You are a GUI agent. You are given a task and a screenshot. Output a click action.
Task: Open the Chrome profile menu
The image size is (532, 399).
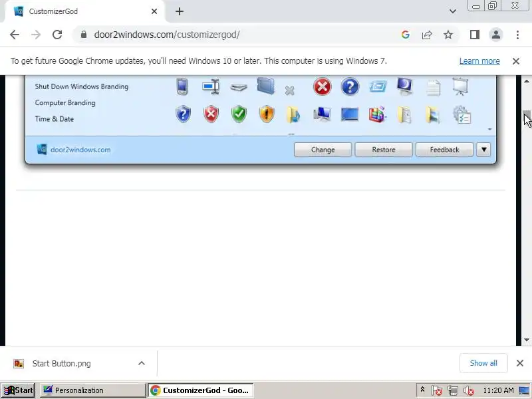(496, 35)
